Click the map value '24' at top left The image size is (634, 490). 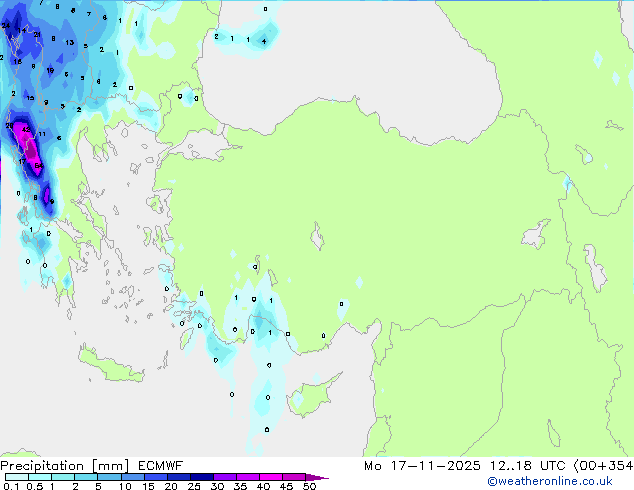pos(5,25)
